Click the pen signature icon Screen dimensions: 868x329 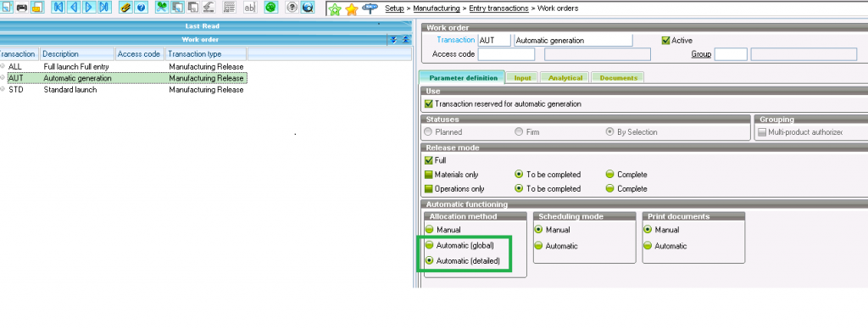209,7
